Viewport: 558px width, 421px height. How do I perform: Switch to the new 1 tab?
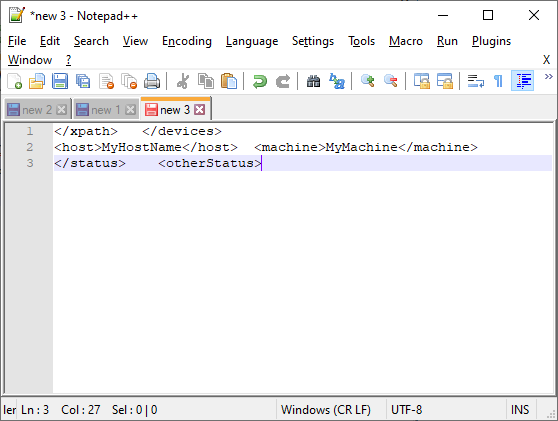105,110
